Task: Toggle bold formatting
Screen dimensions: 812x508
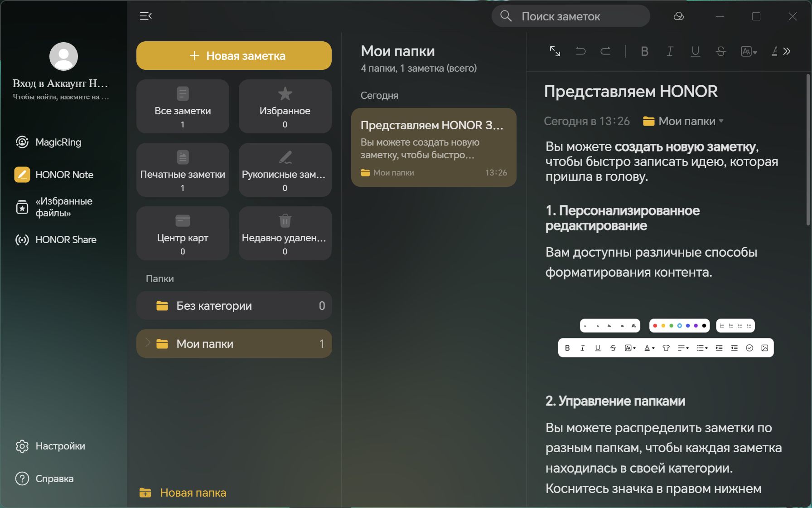Action: tap(644, 51)
